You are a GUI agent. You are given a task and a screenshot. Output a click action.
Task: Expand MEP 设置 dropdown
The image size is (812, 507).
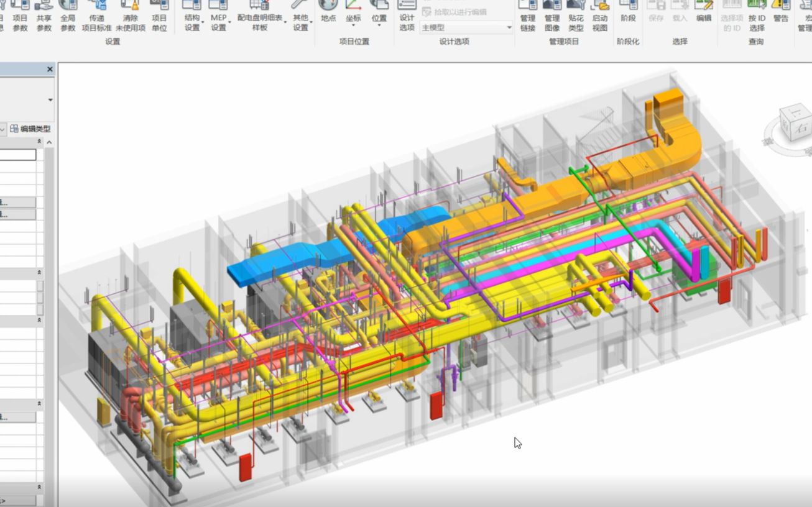219,16
